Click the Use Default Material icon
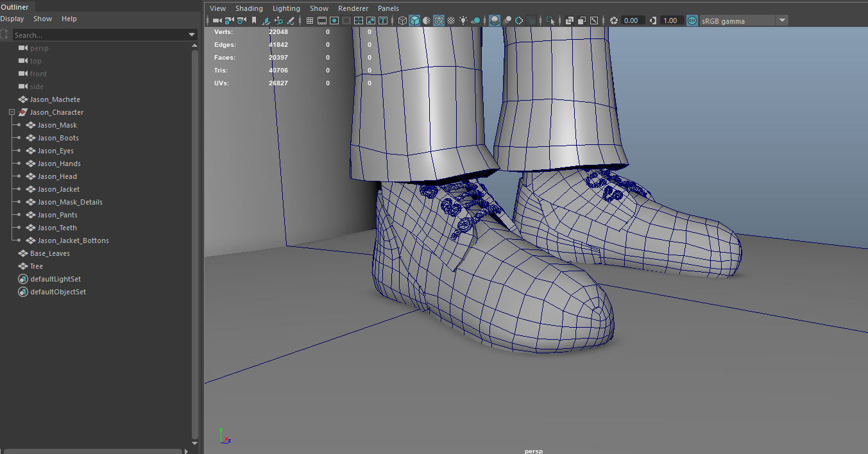 [x=427, y=21]
